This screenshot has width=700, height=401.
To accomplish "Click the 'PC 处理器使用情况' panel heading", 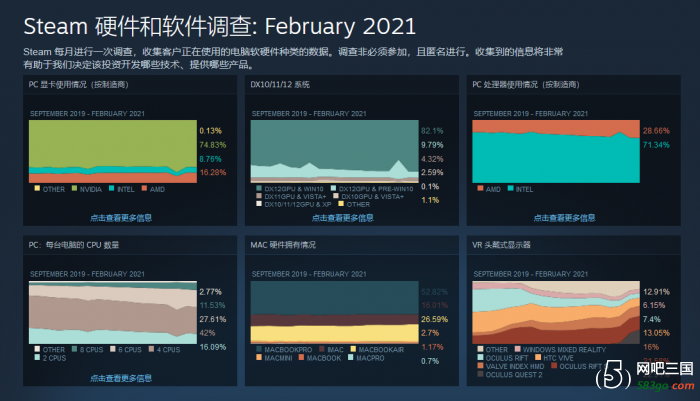I will pos(526,84).
